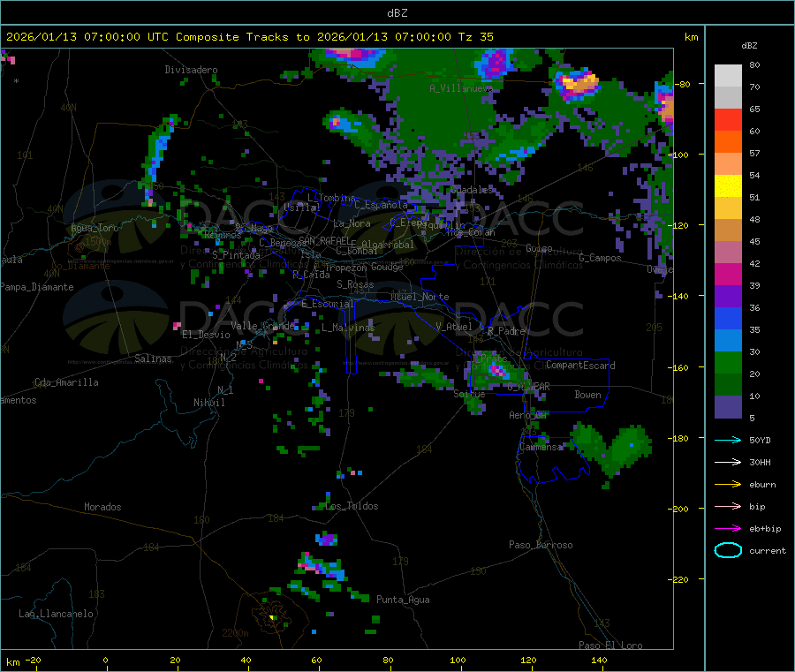The width and height of the screenshot is (795, 672).
Task: Click the 'Atuel_Norte' map label
Action: (x=420, y=297)
